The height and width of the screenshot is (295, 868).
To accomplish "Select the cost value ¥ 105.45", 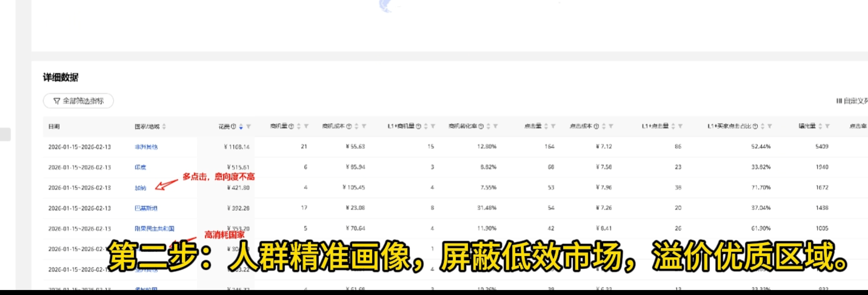I will tap(354, 188).
